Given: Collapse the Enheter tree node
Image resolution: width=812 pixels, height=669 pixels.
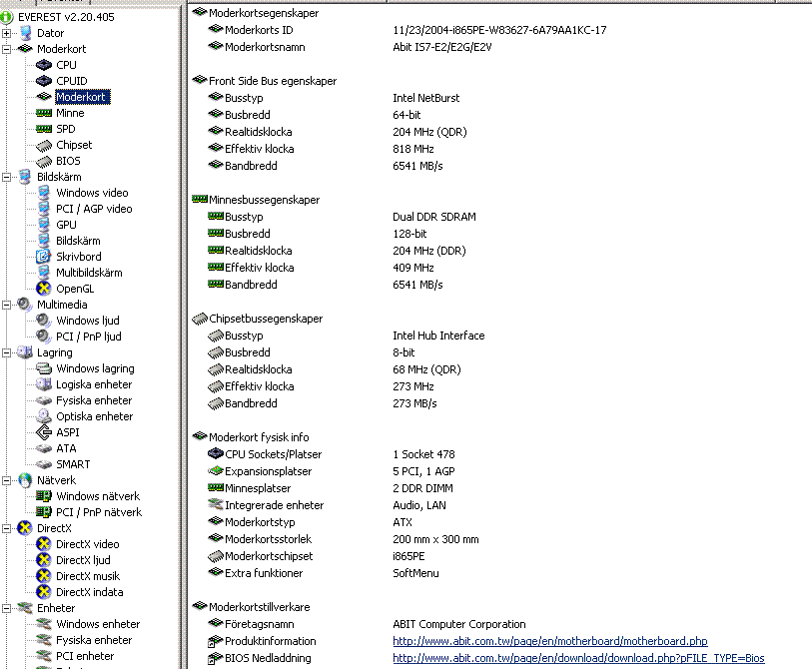Looking at the screenshot, I should [6, 608].
